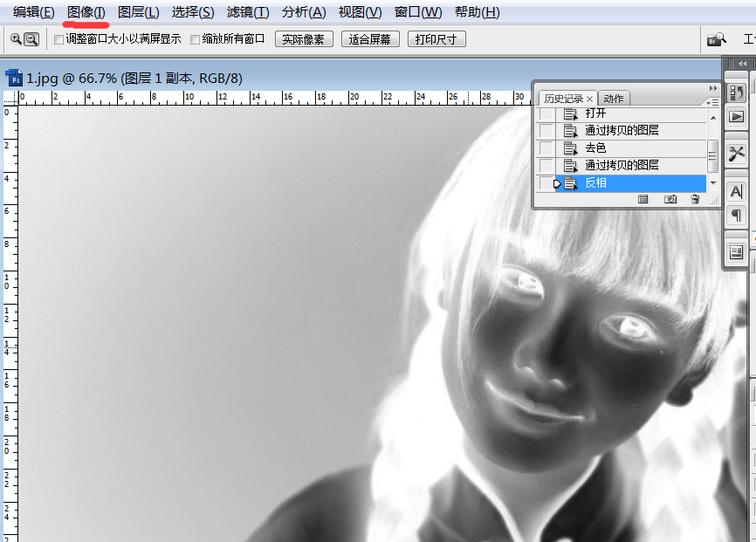The width and height of the screenshot is (756, 542).
Task: Set history brush source box for 反相
Action: click(546, 183)
